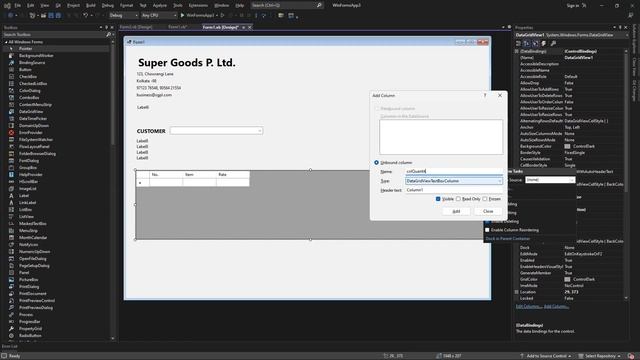Click the Close button in Add Column

pyautogui.click(x=488, y=211)
